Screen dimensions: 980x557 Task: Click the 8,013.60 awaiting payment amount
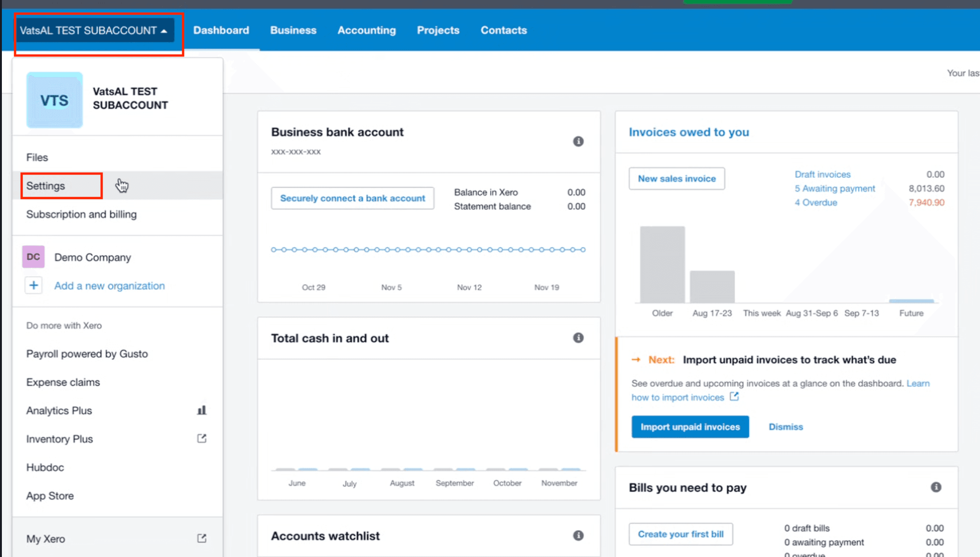tap(926, 189)
